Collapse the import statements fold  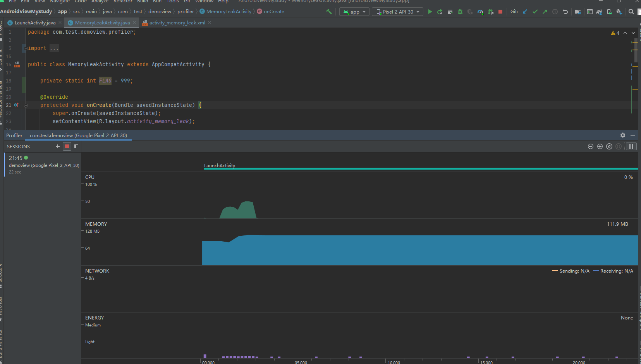click(26, 48)
